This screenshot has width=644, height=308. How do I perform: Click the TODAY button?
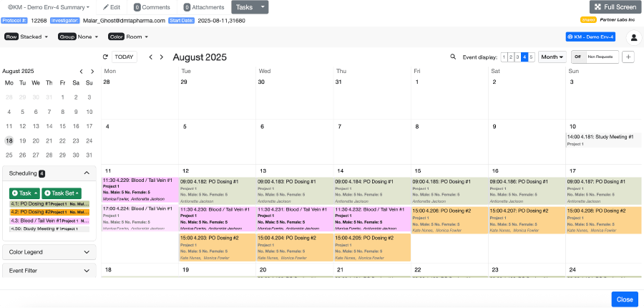pyautogui.click(x=124, y=57)
